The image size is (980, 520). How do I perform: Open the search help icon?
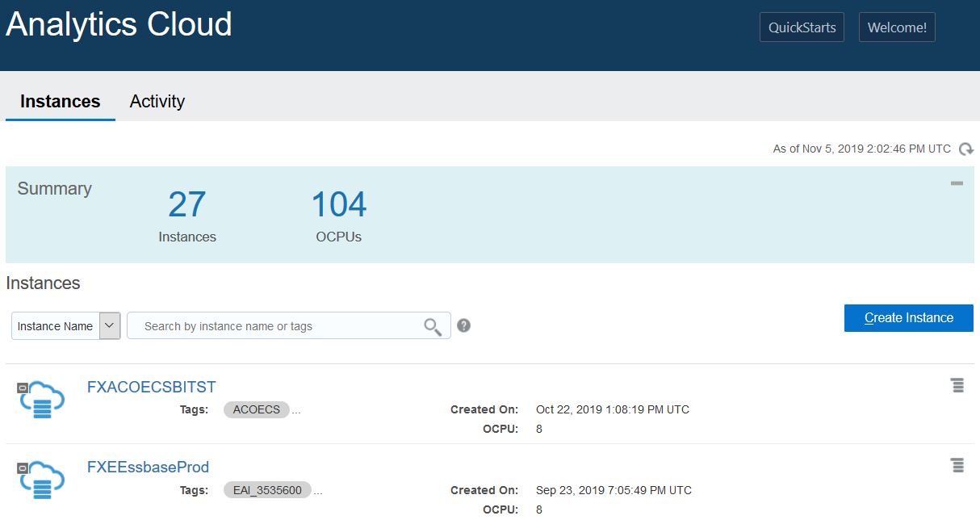click(x=463, y=325)
